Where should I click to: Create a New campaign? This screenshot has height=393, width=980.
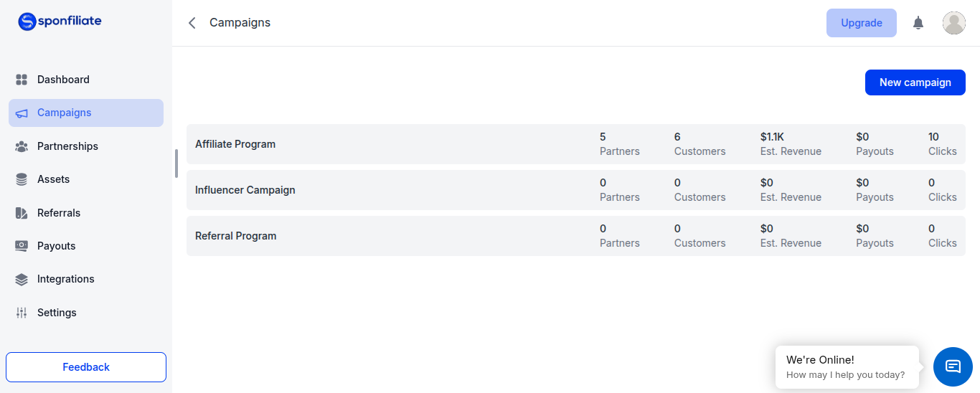pos(915,82)
